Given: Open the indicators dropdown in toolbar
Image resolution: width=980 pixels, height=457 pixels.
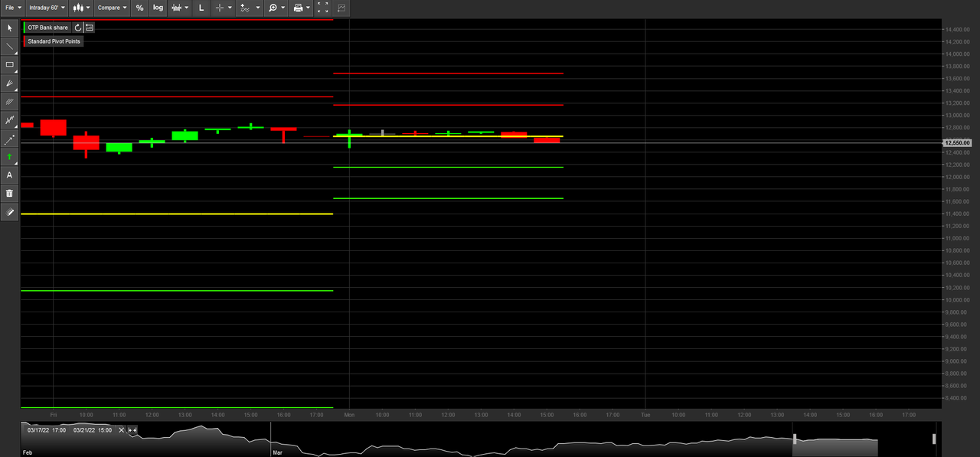Looking at the screenshot, I should (179, 8).
